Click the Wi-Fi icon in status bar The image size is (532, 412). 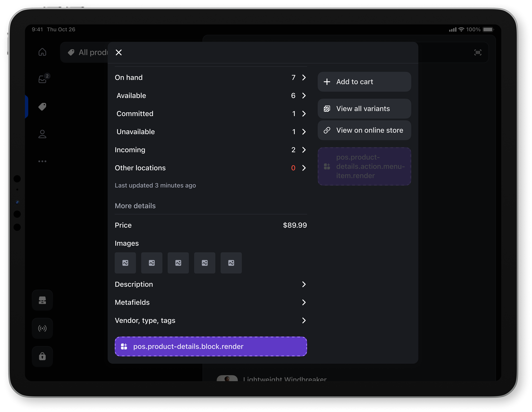click(461, 29)
